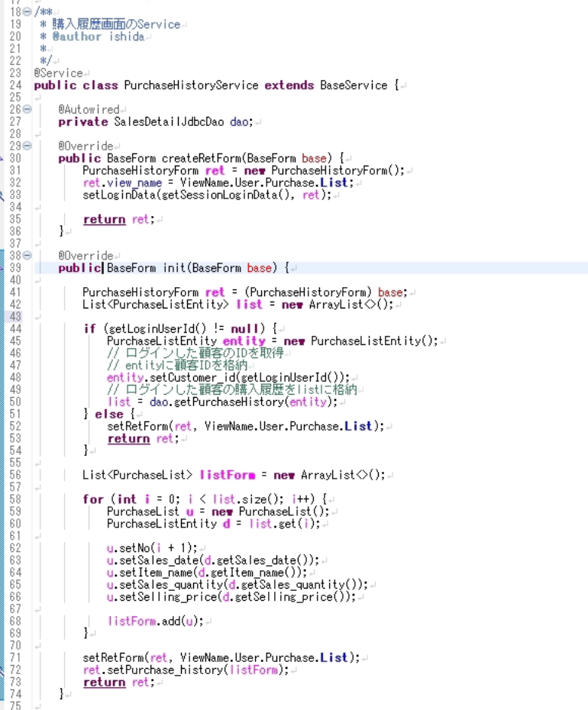This screenshot has height=710, width=588.
Task: Click the 'SalesDetailJdbcDao' type on line 27
Action: [169, 122]
